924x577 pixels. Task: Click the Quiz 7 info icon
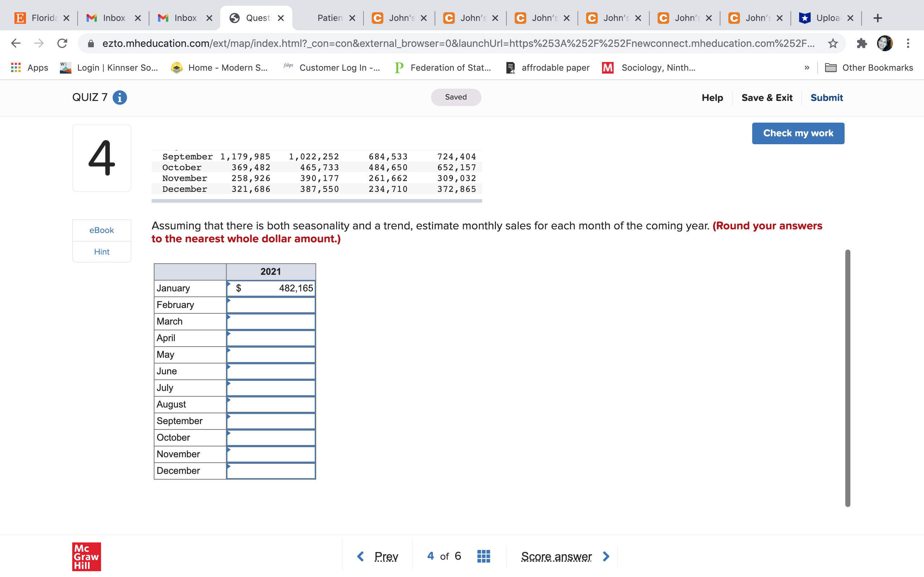[x=119, y=98]
